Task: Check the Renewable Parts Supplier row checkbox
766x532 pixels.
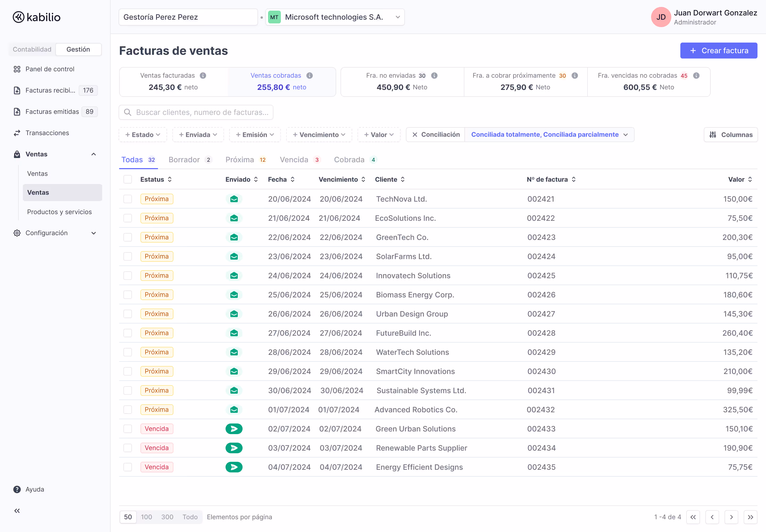Action: click(x=128, y=448)
